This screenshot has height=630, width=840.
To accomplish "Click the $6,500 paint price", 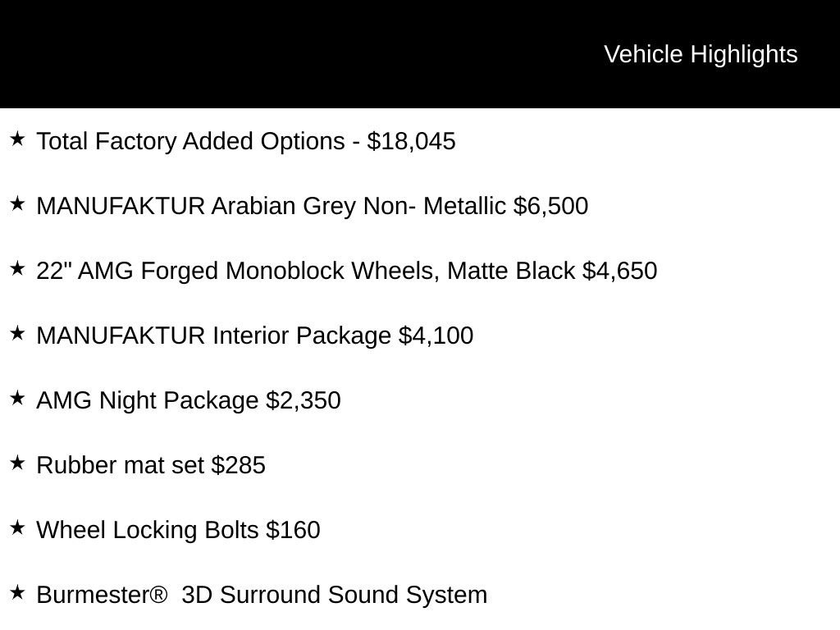I will point(550,206).
